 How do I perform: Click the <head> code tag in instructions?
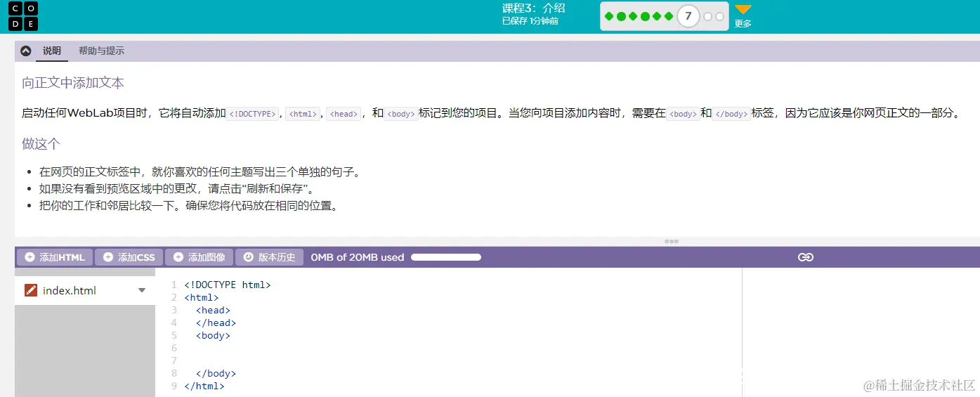click(x=344, y=114)
